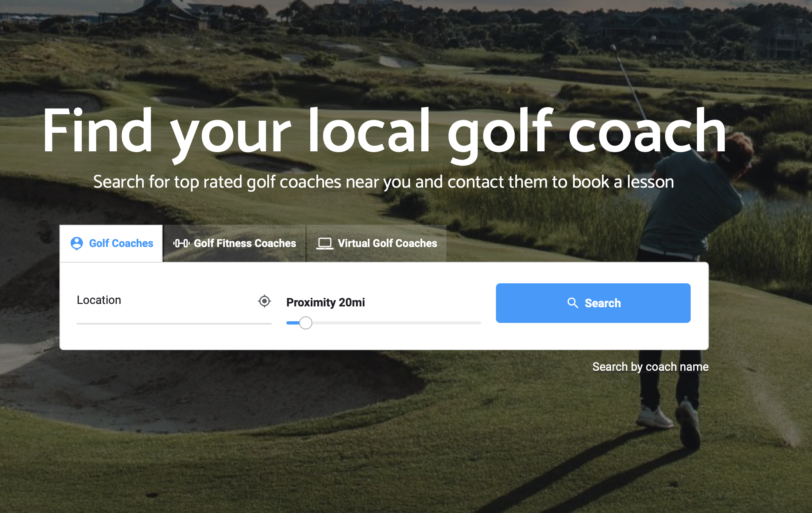Click the magnifying glass icon in Search button

[573, 303]
